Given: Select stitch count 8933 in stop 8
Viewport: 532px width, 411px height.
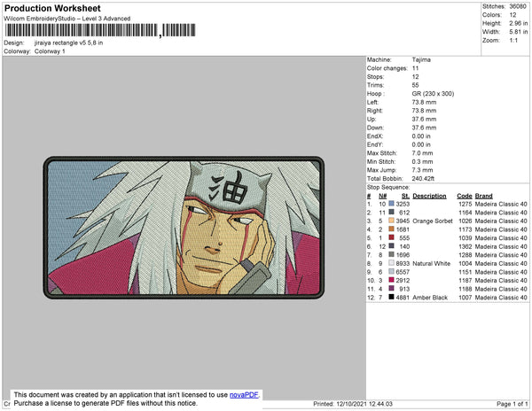Looking at the screenshot, I should click(x=403, y=263).
